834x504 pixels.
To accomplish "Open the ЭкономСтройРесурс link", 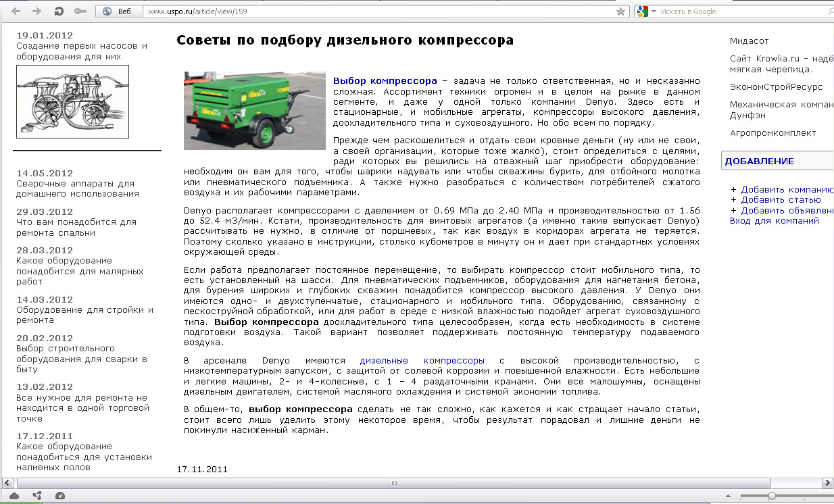I will pyautogui.click(x=776, y=87).
